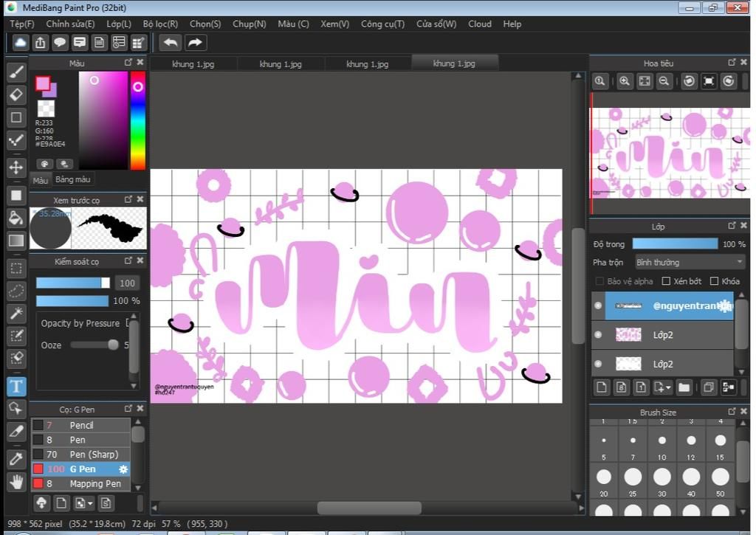Screen dimensions: 756x535
Task: Enable Khóa lock checkbox
Action: pyautogui.click(x=714, y=281)
